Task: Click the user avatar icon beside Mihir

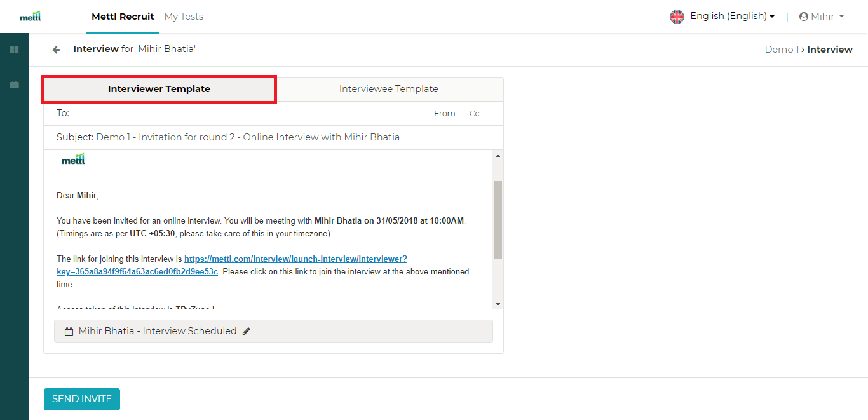Action: (x=803, y=17)
